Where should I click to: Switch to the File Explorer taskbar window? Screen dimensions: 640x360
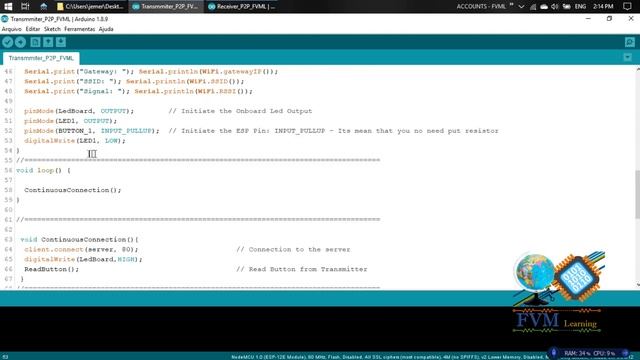click(x=91, y=7)
